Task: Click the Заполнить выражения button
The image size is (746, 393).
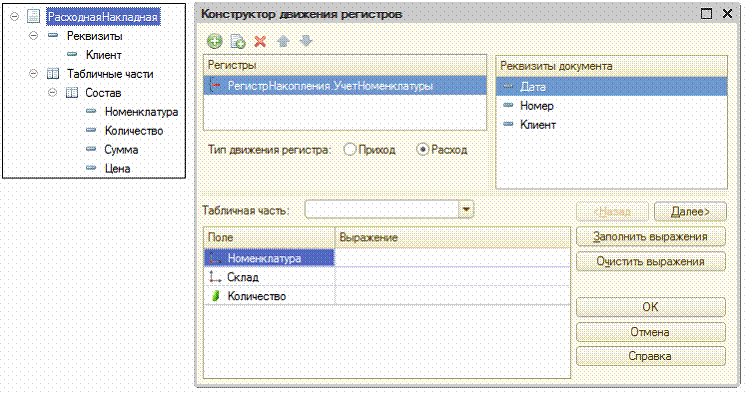Action: coord(651,236)
